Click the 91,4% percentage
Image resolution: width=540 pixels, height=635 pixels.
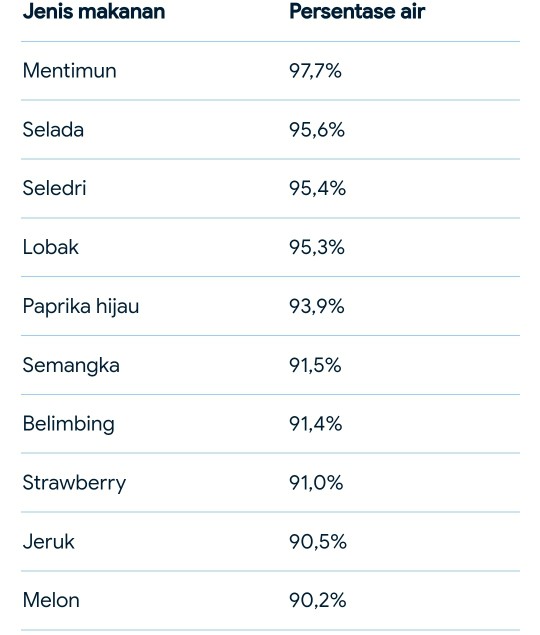pyautogui.click(x=316, y=424)
